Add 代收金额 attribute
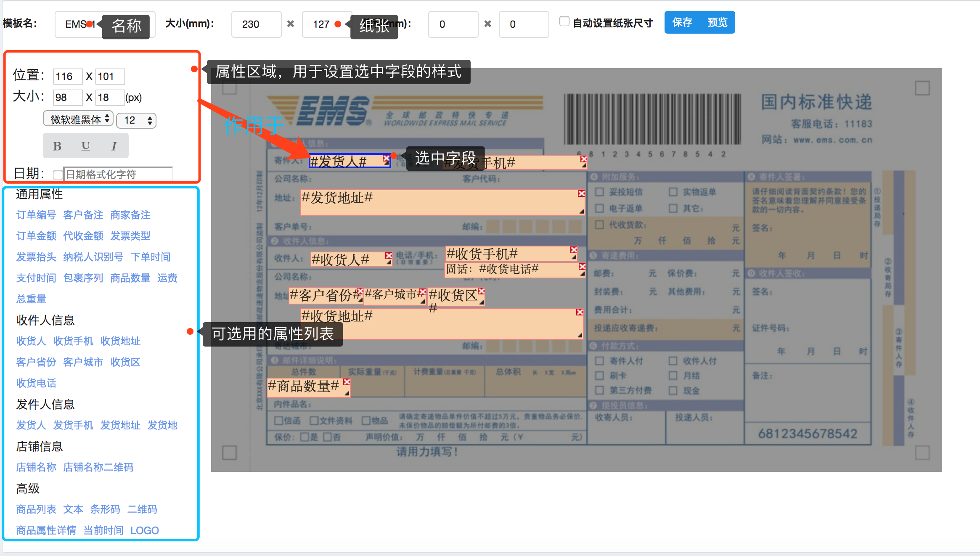Viewport: 980px width, 556px height. [x=83, y=236]
